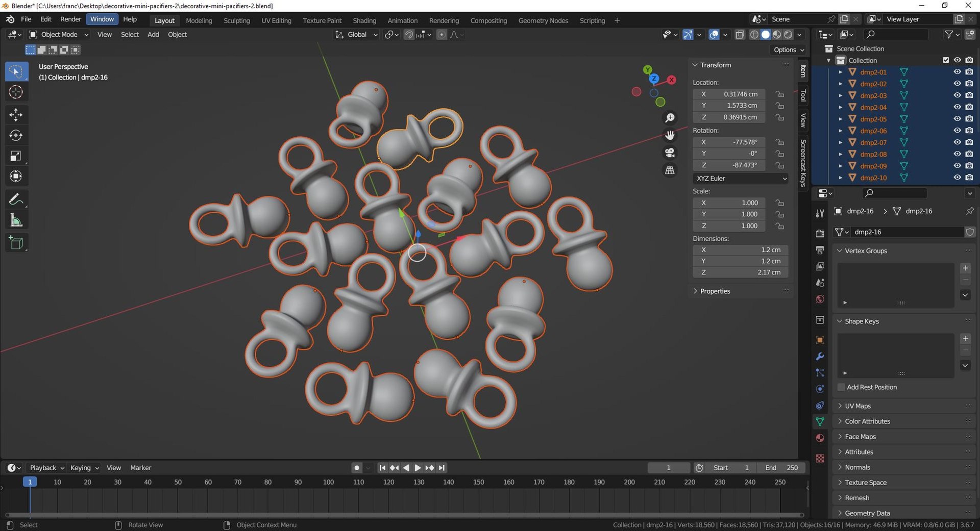Click the Options button
The image size is (980, 531).
click(789, 50)
